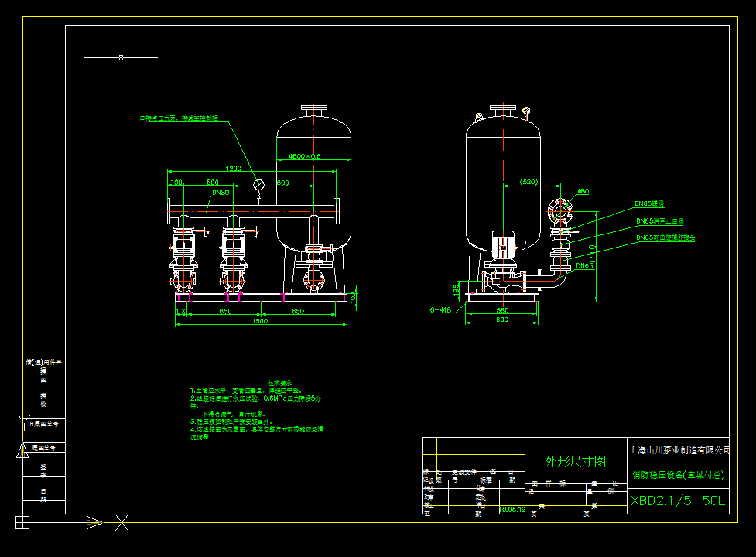
Task: Select the 6-Φ18 hole callout
Action: [441, 309]
